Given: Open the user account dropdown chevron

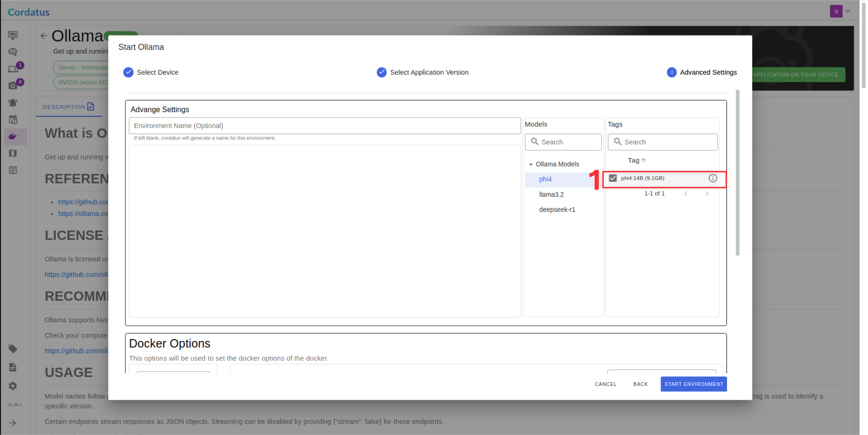Looking at the screenshot, I should point(848,11).
